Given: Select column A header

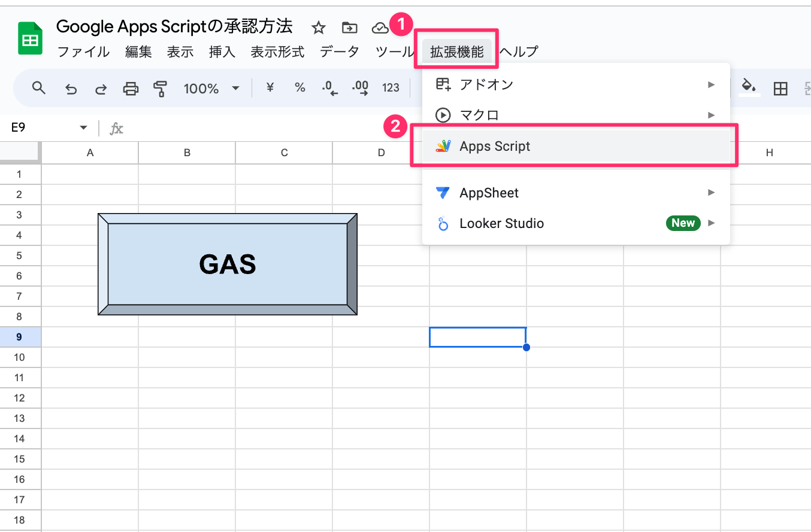Looking at the screenshot, I should click(90, 153).
